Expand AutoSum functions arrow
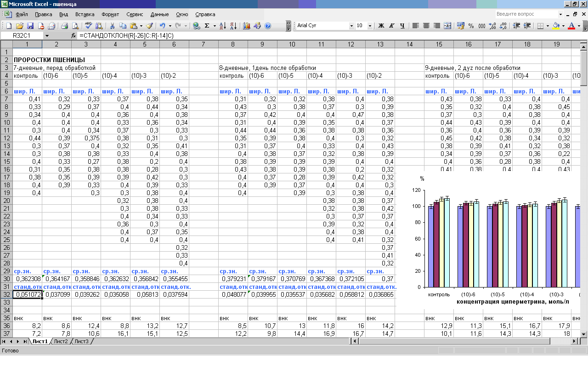The height and width of the screenshot is (368, 588). [x=214, y=26]
